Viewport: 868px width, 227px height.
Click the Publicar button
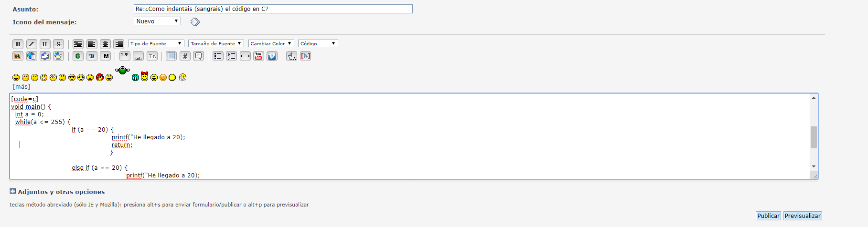point(768,216)
